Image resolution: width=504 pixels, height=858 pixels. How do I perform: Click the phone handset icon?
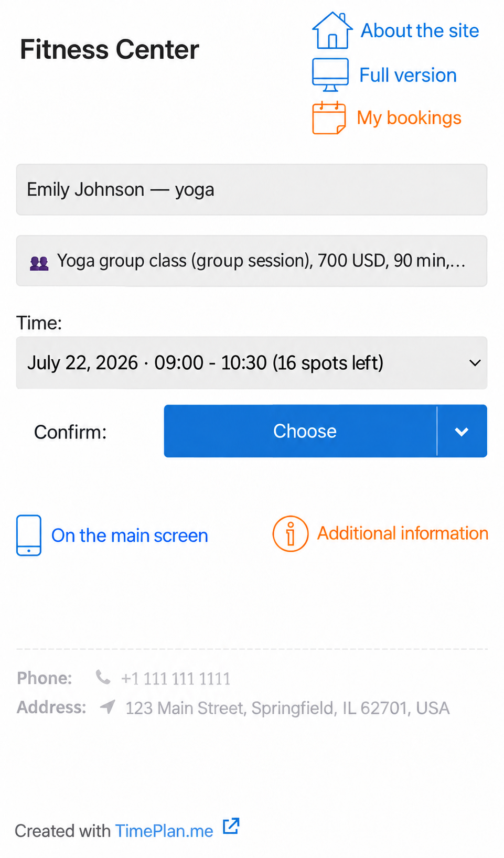point(103,678)
